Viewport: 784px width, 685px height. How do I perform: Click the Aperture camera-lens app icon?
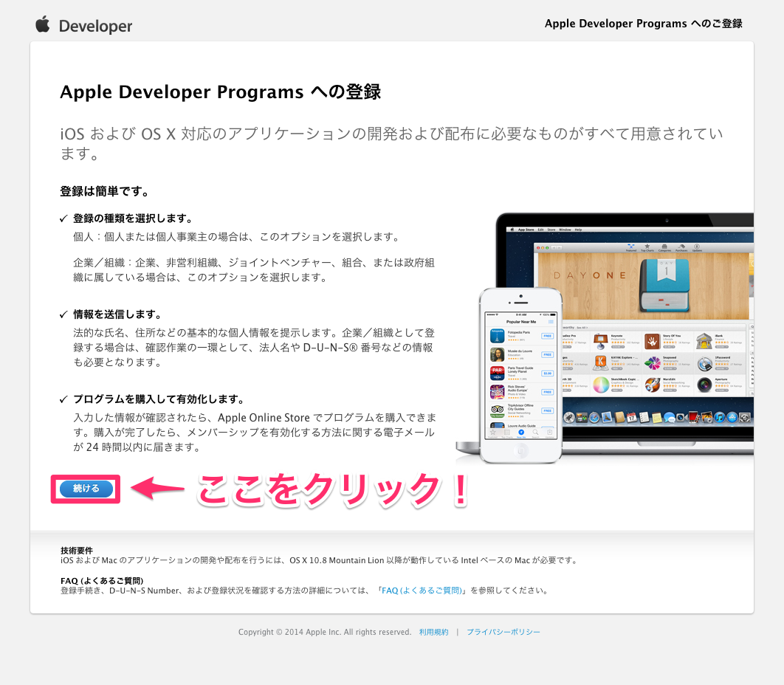[x=704, y=385]
